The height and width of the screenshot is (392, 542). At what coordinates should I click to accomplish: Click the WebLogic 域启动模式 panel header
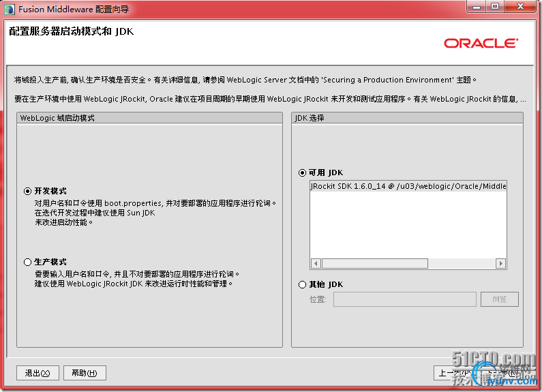pos(150,118)
